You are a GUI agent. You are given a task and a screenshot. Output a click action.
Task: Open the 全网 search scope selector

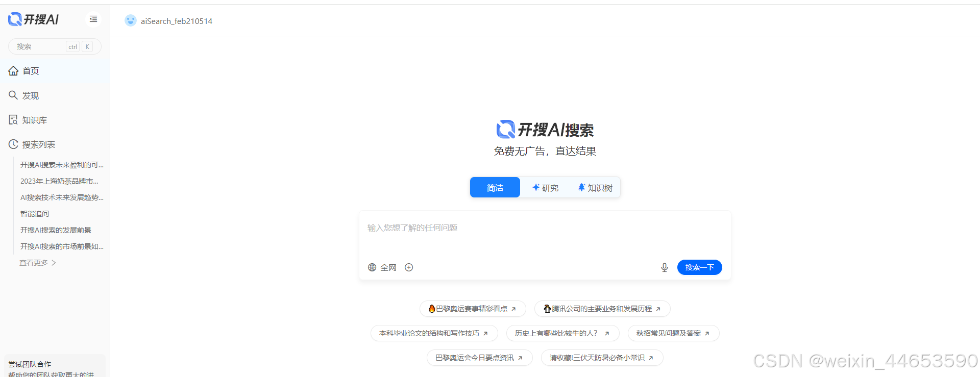pos(382,267)
